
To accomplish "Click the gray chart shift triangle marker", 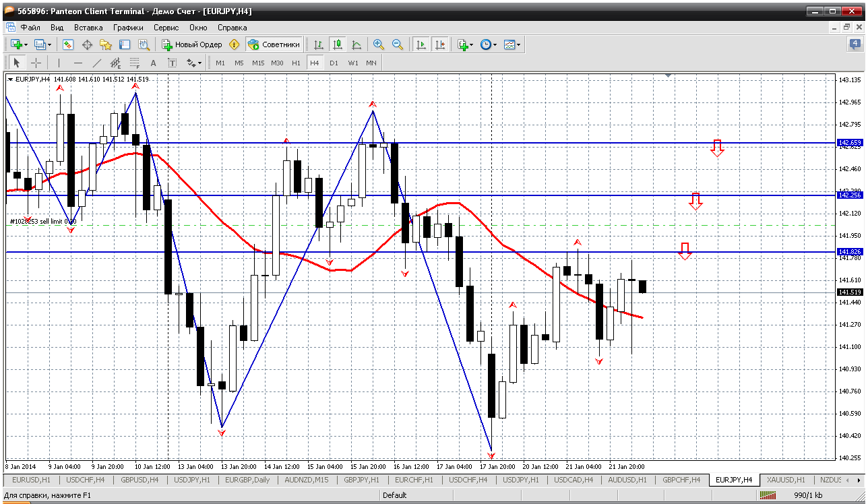I will [669, 76].
